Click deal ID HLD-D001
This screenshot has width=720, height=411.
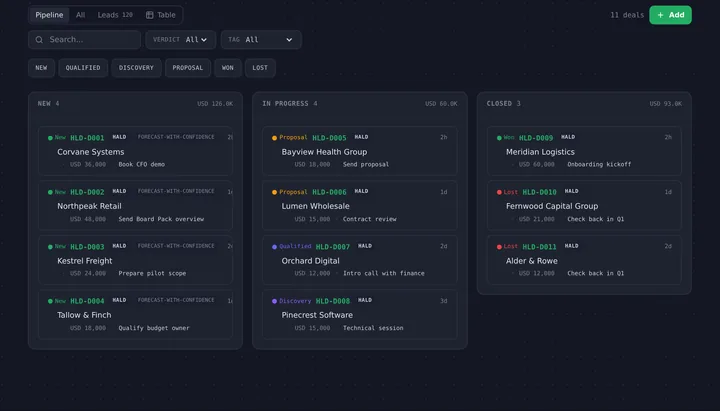(x=87, y=138)
